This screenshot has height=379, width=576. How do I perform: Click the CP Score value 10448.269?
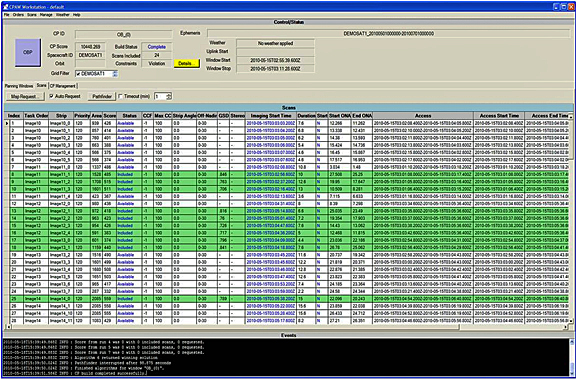pos(90,47)
